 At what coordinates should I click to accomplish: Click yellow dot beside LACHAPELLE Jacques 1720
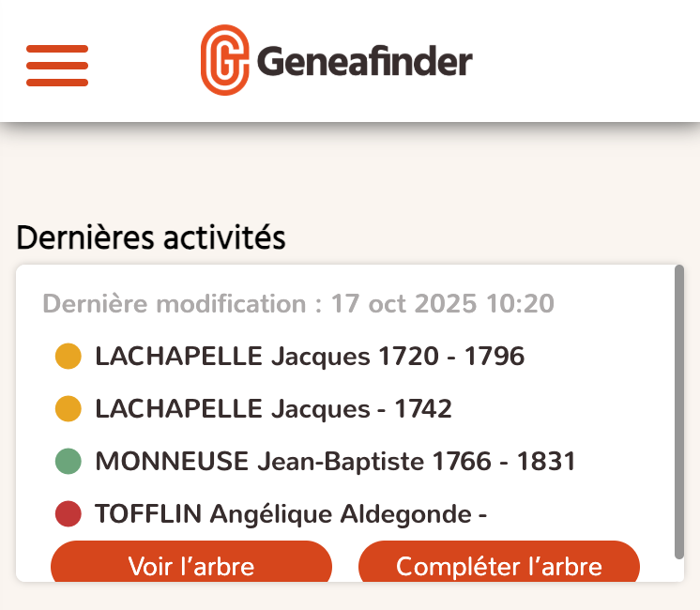(68, 357)
